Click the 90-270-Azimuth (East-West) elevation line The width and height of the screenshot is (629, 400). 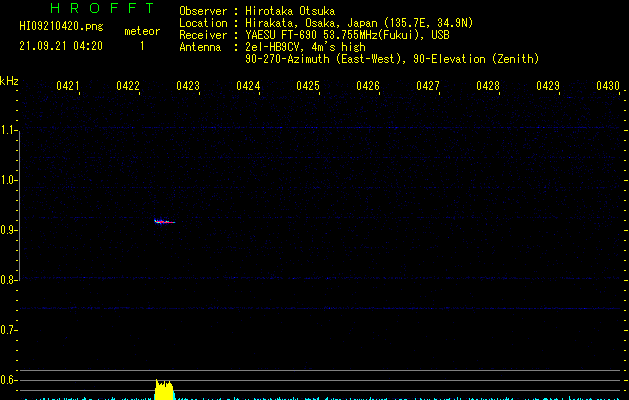point(392,59)
